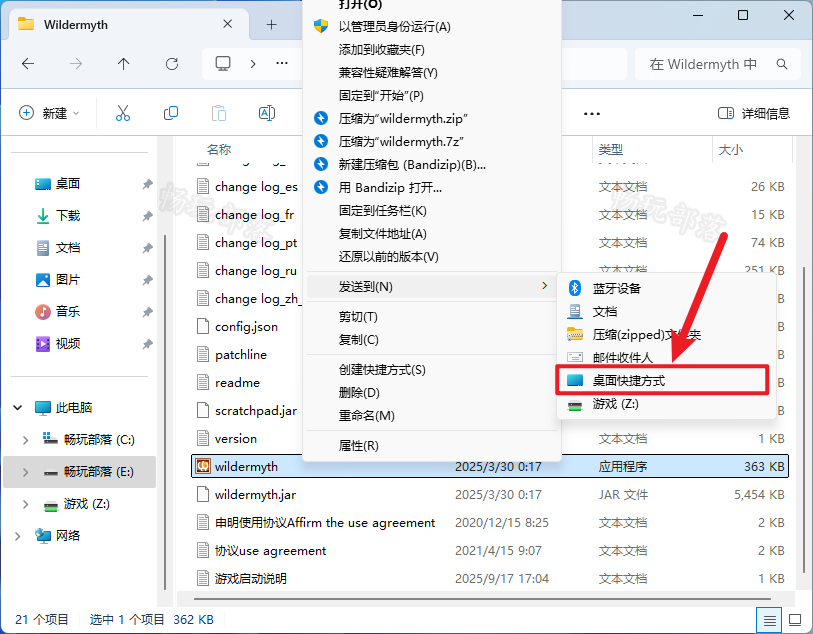Select Rename (重命名) in context menu
Screen dimensions: 813x634
tap(367, 416)
